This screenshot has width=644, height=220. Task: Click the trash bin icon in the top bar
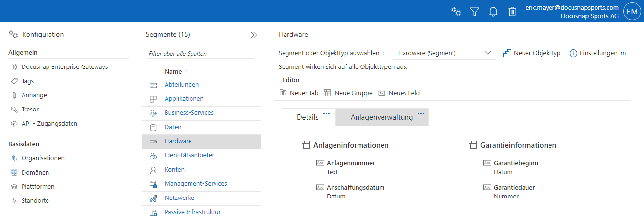click(x=512, y=11)
